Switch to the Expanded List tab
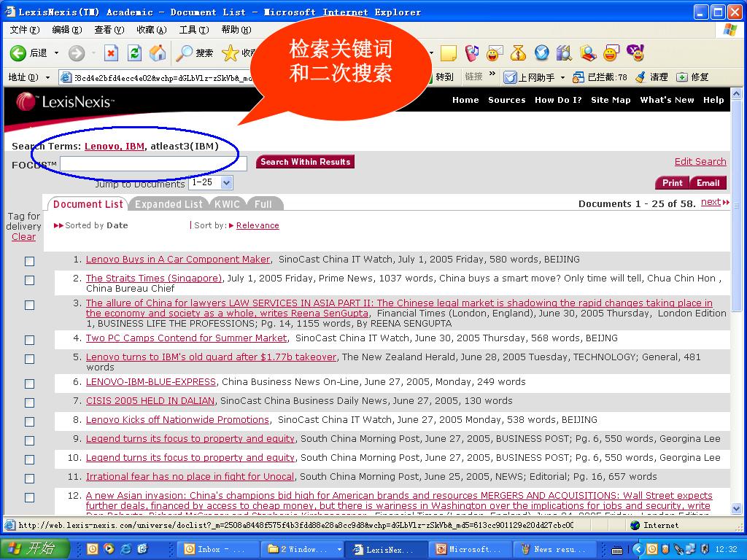747x560 pixels. [169, 204]
